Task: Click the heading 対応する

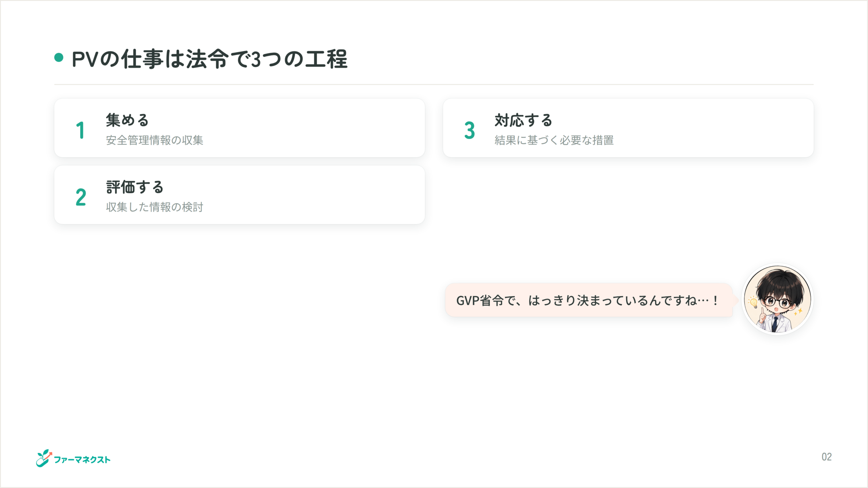Action: 524,120
